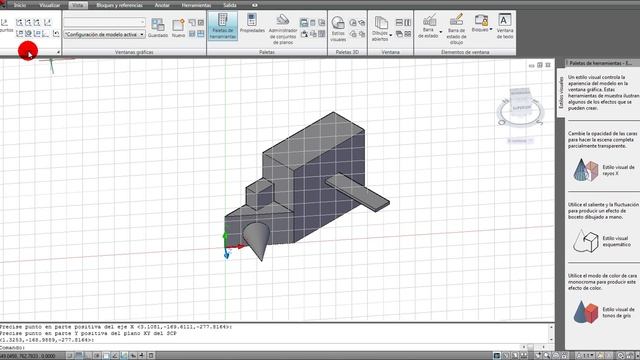The image size is (640, 360).
Task: Click the command history line mentioning eje X
Action: point(116,327)
